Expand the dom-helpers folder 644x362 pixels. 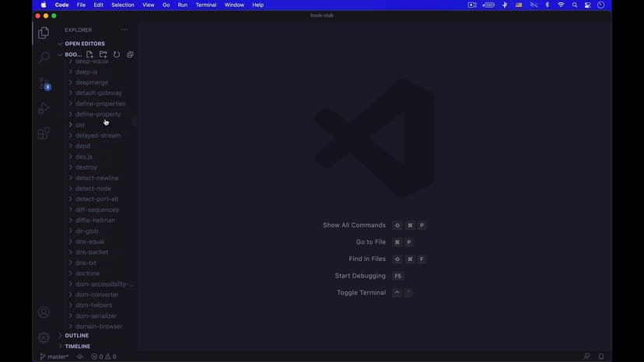[93, 305]
